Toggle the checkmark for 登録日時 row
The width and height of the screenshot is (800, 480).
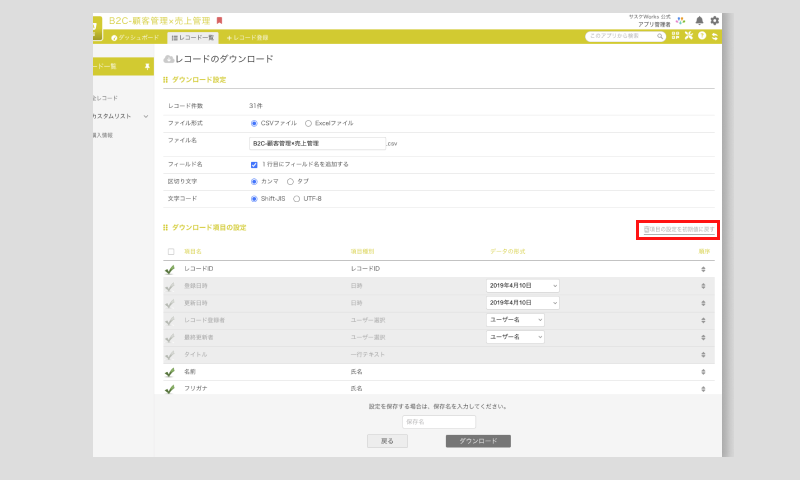click(x=170, y=287)
